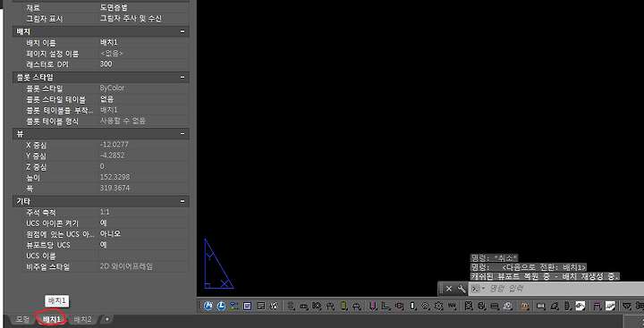Image resolution: width=644 pixels, height=328 pixels.
Task: Click the white soccer-ball-like toolbar icon
Action: pos(274,306)
